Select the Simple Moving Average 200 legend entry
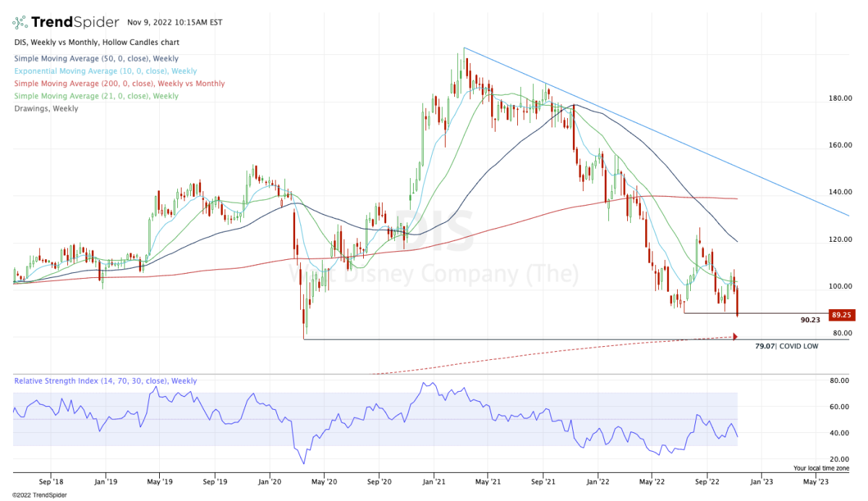Screen dimensions: 868x501 point(119,83)
